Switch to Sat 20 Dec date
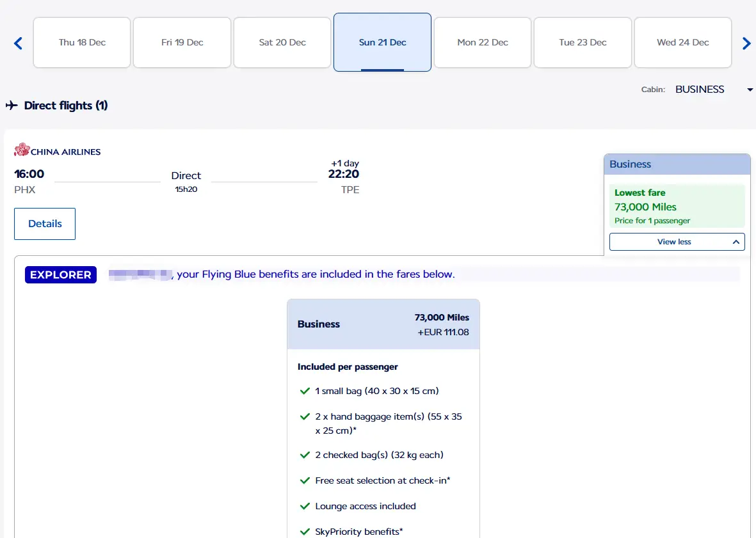The width and height of the screenshot is (756, 538). coord(282,43)
